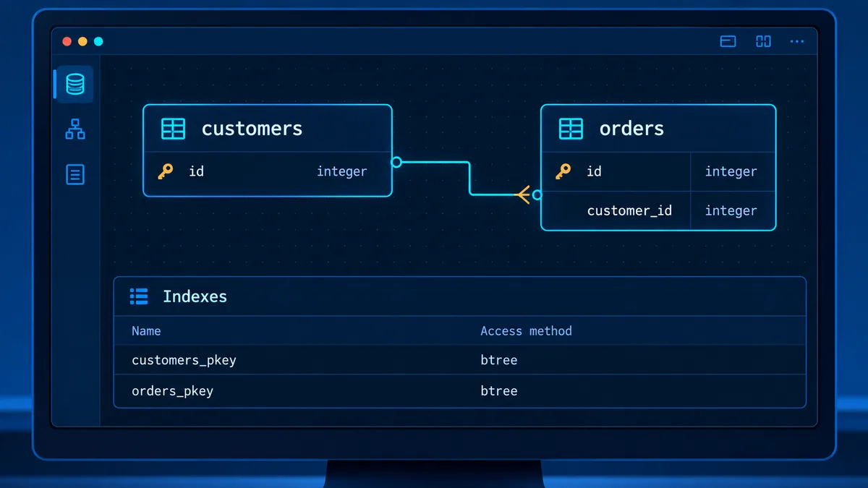Close the window with red button

pos(67,41)
